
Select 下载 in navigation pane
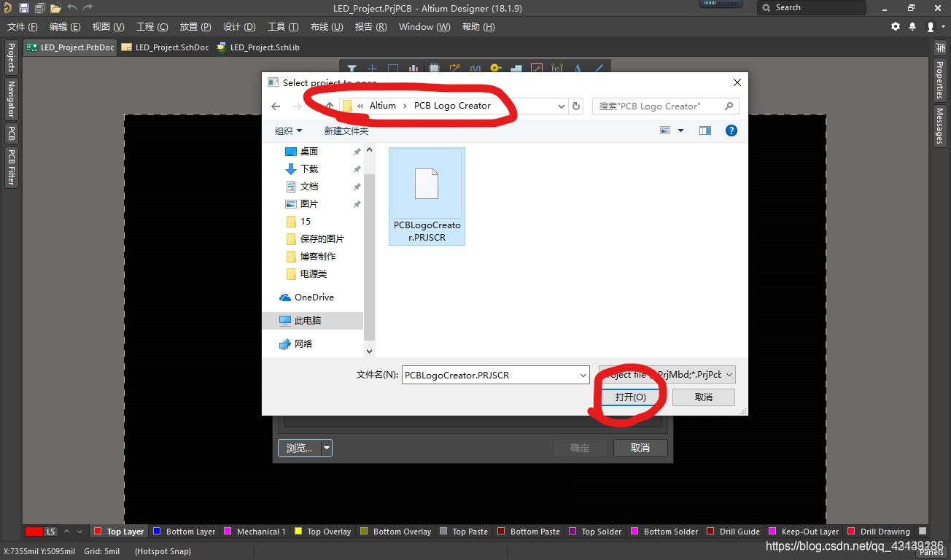click(308, 168)
